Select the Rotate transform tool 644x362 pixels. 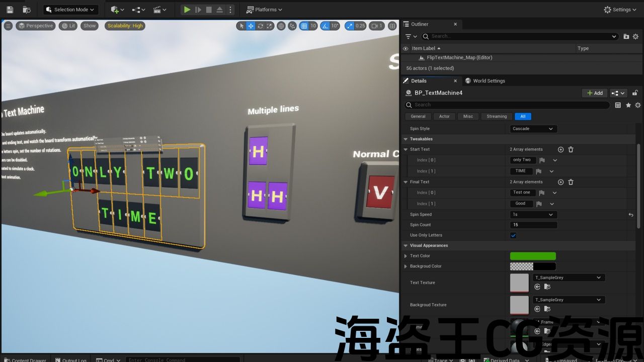(260, 26)
